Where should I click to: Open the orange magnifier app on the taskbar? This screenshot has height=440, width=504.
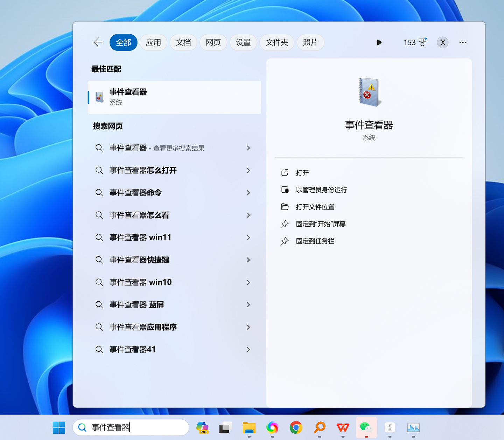point(319,427)
